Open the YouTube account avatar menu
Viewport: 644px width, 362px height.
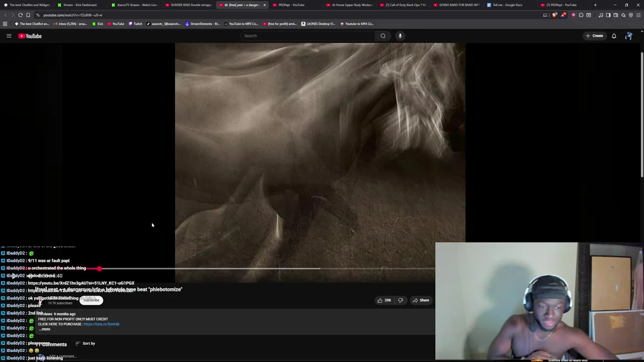628,36
